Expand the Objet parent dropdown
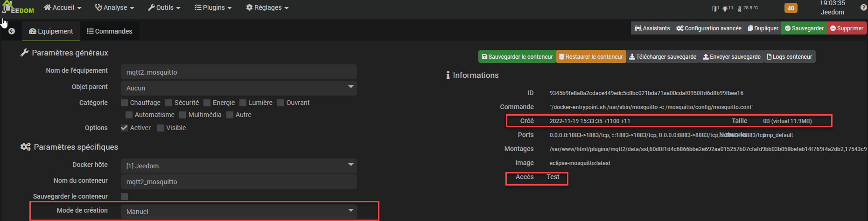The height and width of the screenshot is (221, 868). tap(239, 88)
